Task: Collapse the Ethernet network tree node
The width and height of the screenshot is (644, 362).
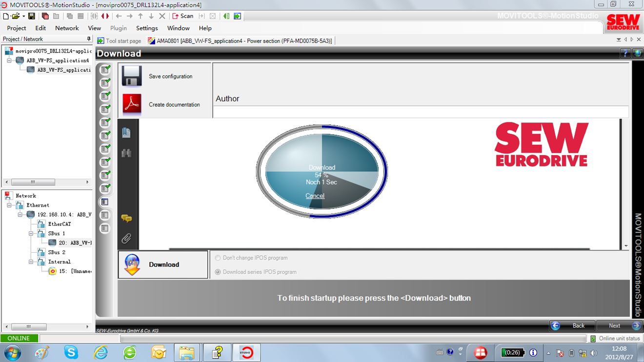Action: point(9,205)
